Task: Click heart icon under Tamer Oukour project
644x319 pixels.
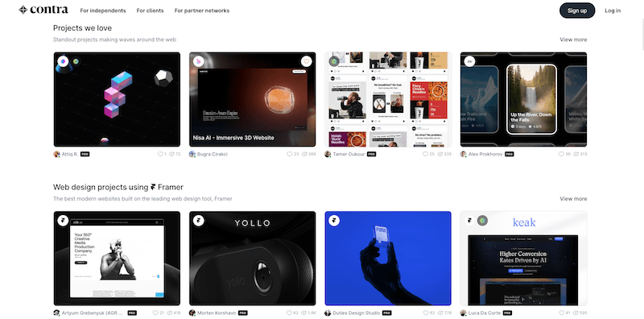Action: pos(426,154)
